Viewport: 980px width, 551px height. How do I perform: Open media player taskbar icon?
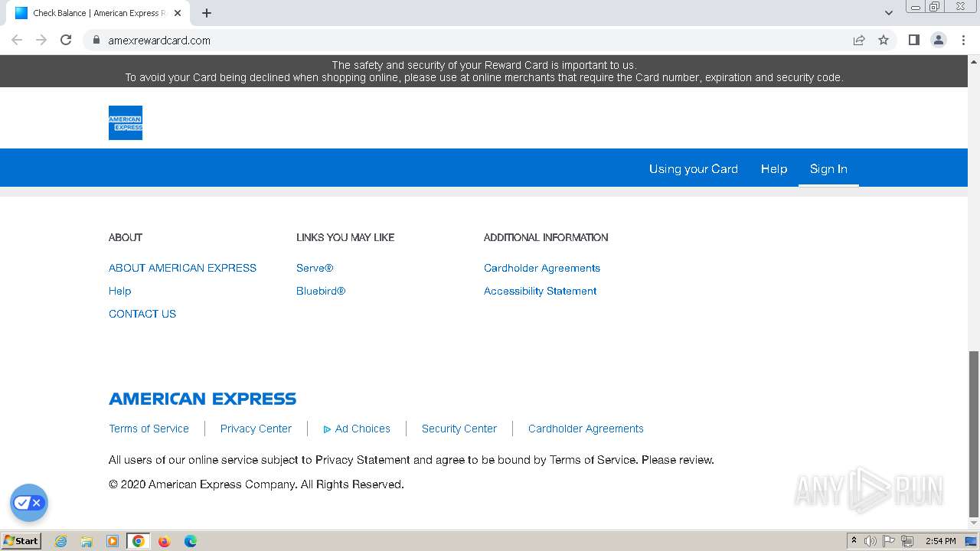click(113, 541)
